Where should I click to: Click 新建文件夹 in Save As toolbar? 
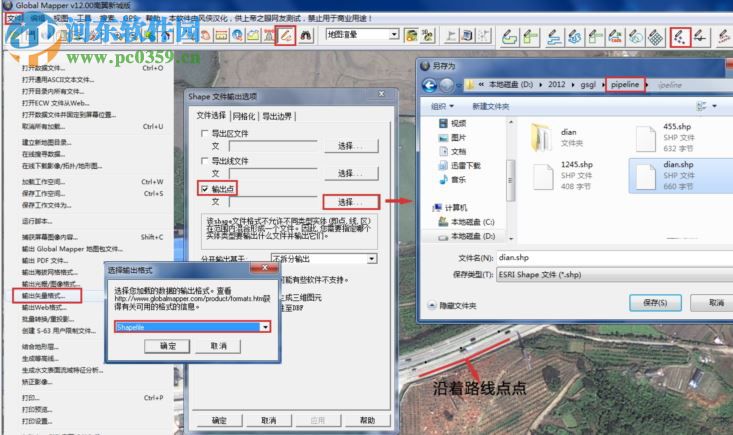click(x=490, y=107)
